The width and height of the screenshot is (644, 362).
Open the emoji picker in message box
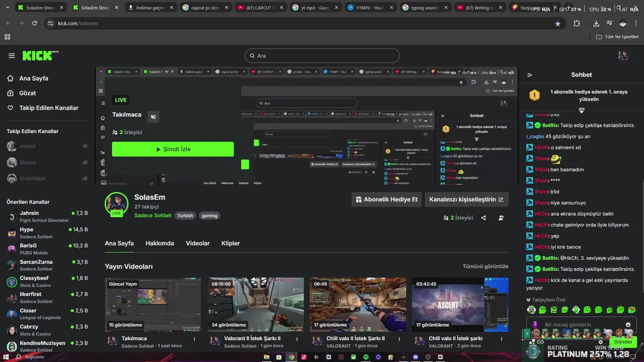(x=628, y=325)
